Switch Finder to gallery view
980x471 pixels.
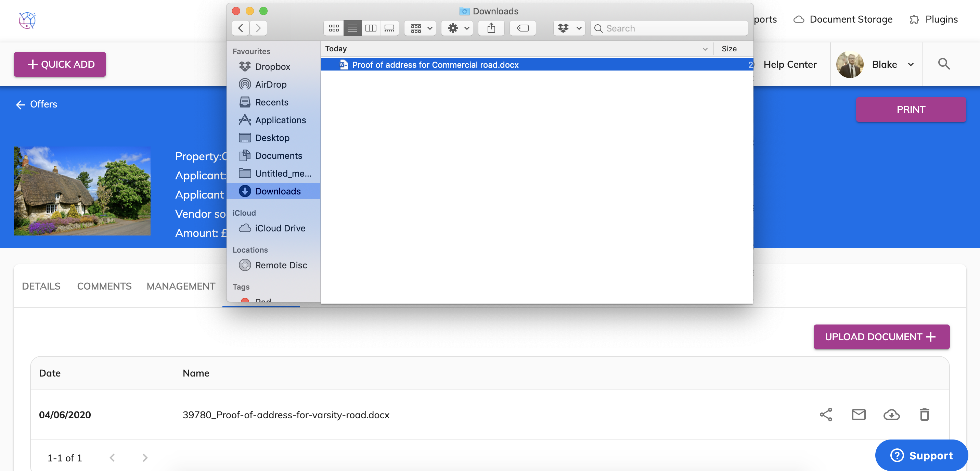[389, 28]
